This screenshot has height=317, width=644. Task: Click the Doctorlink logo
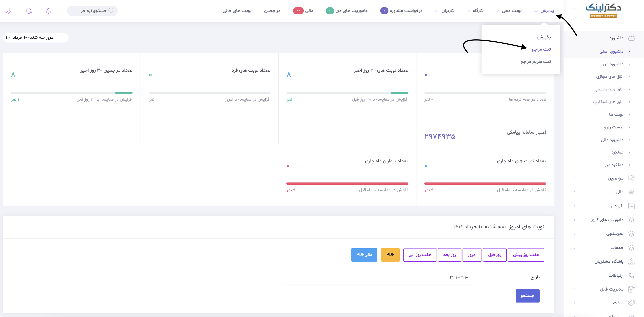coord(603,10)
